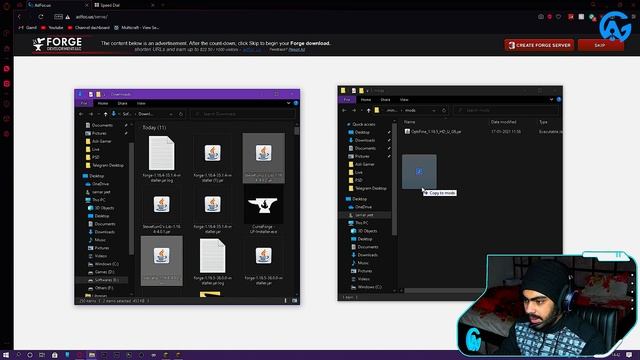Viewport: 640px width, 360px height.
Task: Select forge-1.16.4 installer (1).jar file
Action: [212, 159]
